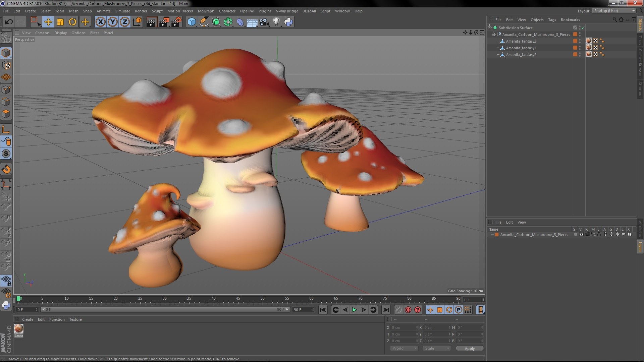Click the Camera object icon
The width and height of the screenshot is (644, 362).
[x=264, y=22]
